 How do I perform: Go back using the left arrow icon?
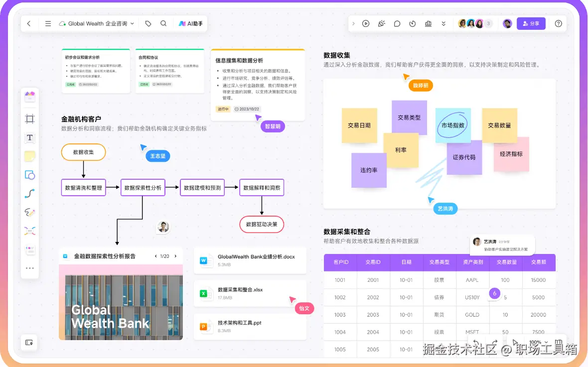(x=29, y=23)
